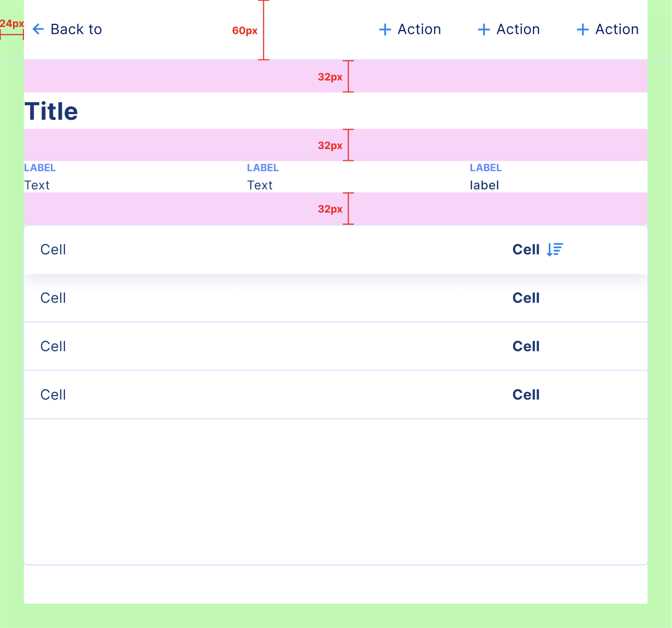Click the left Cell in table header row
This screenshot has height=628, width=672.
[x=53, y=250]
